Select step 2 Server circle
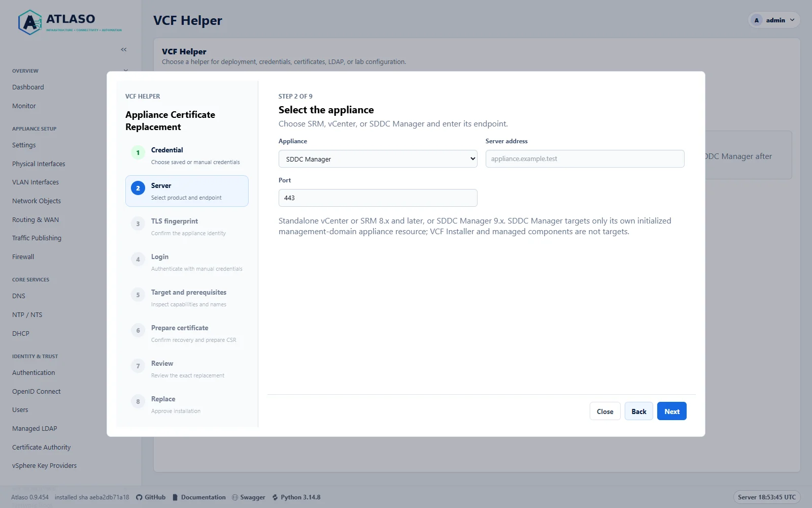Viewport: 812px width, 508px height. [138, 188]
